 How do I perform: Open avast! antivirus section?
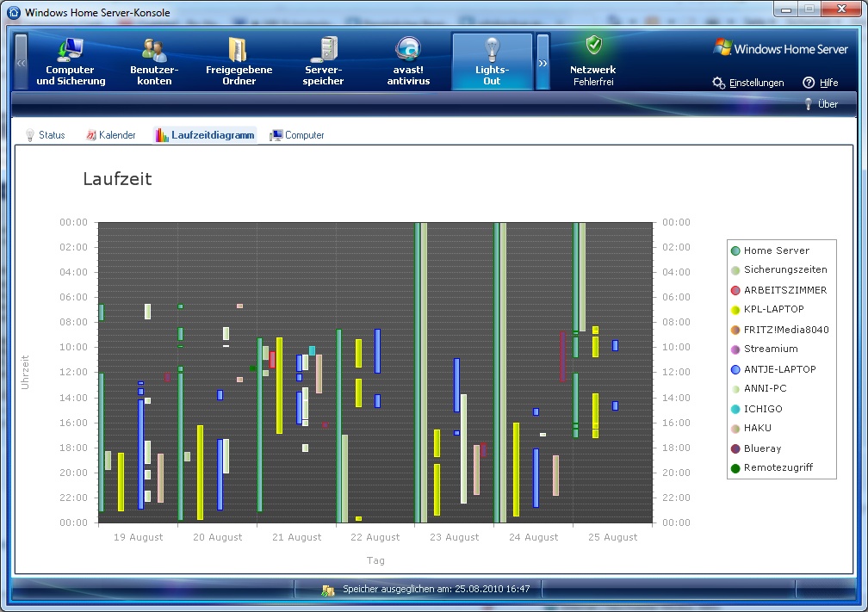(408, 60)
